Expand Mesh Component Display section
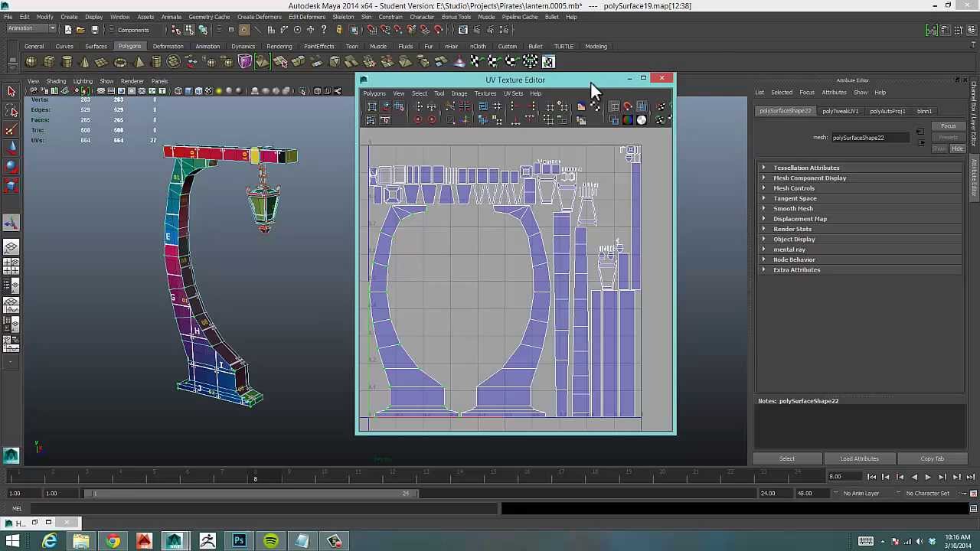This screenshot has width=980, height=551. [x=809, y=178]
